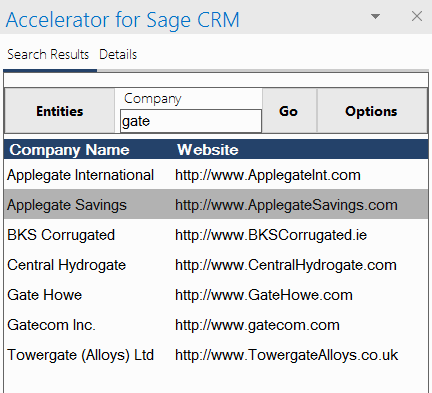The image size is (432, 393).
Task: Open the http://www.GateHowe.com website
Action: [x=264, y=295]
